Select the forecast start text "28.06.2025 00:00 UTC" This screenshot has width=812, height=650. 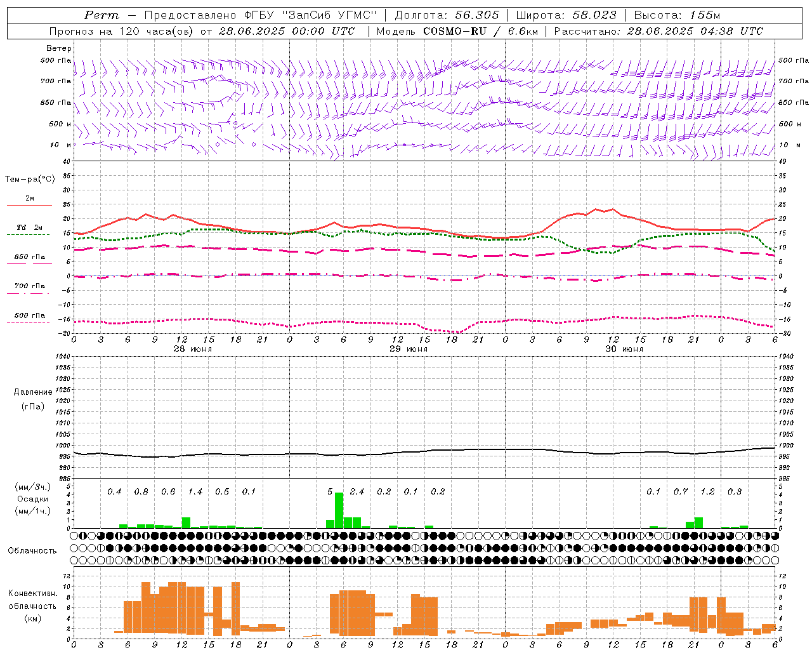point(286,31)
